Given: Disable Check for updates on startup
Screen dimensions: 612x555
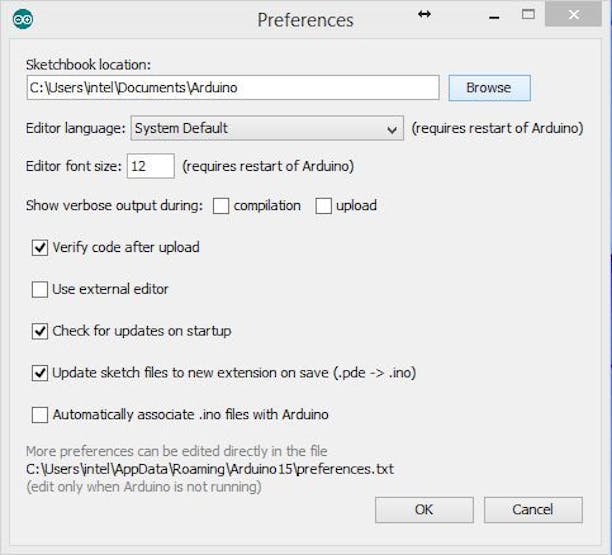Looking at the screenshot, I should 40,331.
